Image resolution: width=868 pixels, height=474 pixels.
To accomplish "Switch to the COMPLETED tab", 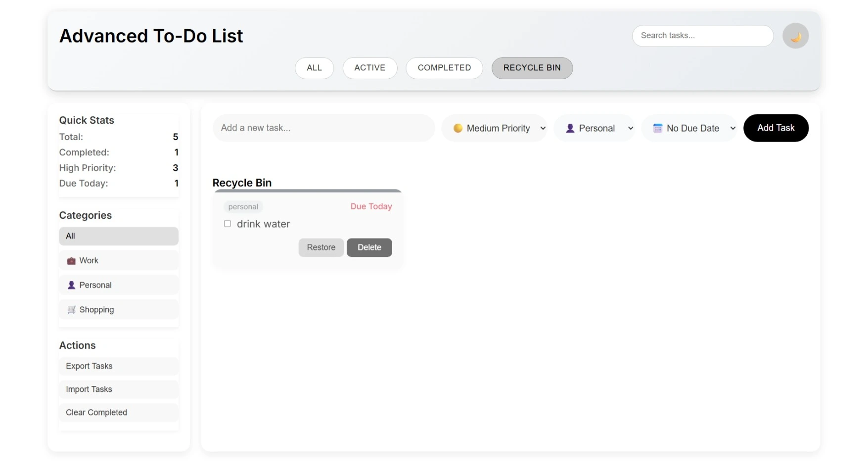I will [x=444, y=68].
